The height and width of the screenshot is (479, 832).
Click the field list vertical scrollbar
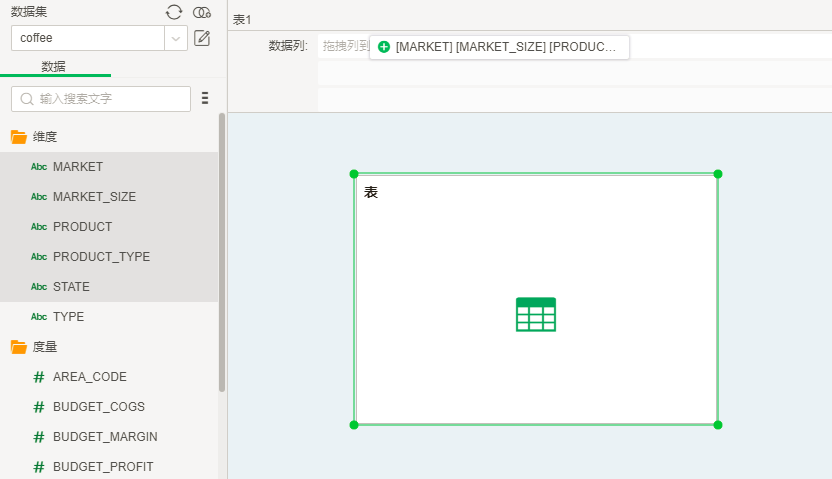(222, 250)
